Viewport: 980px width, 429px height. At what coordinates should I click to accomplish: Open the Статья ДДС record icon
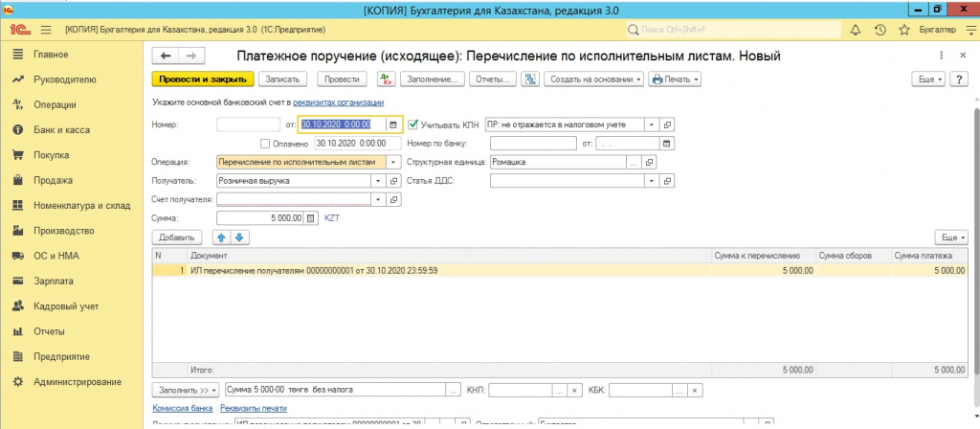point(667,181)
